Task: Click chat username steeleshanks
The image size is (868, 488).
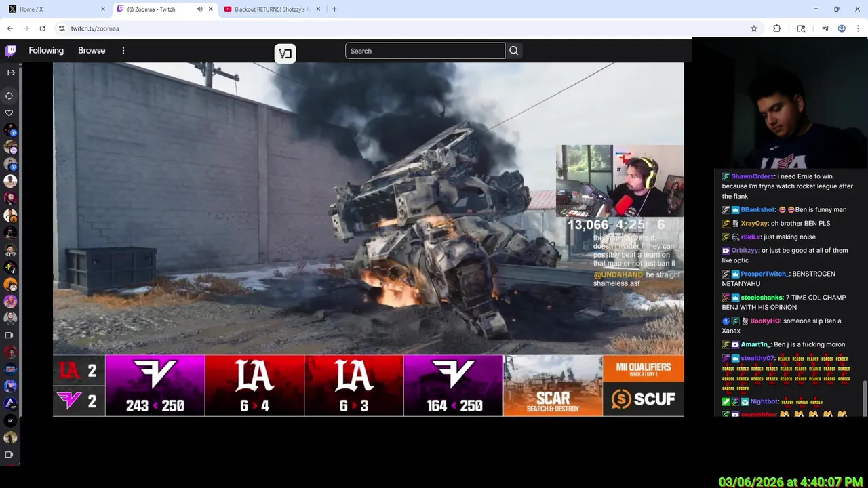Action: (762, 298)
